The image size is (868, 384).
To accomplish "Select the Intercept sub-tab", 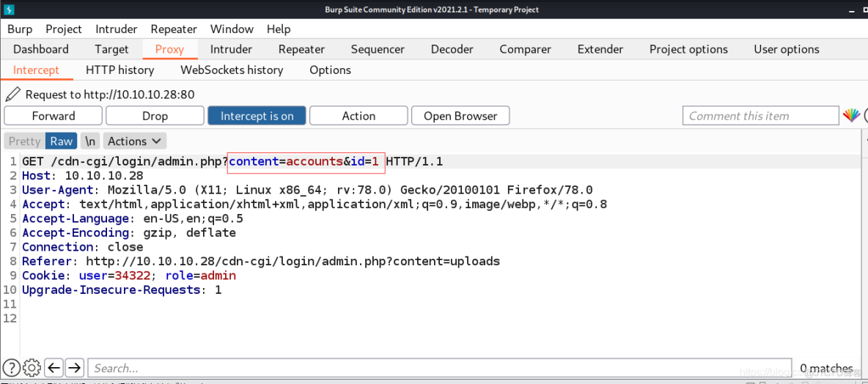I will [x=36, y=70].
